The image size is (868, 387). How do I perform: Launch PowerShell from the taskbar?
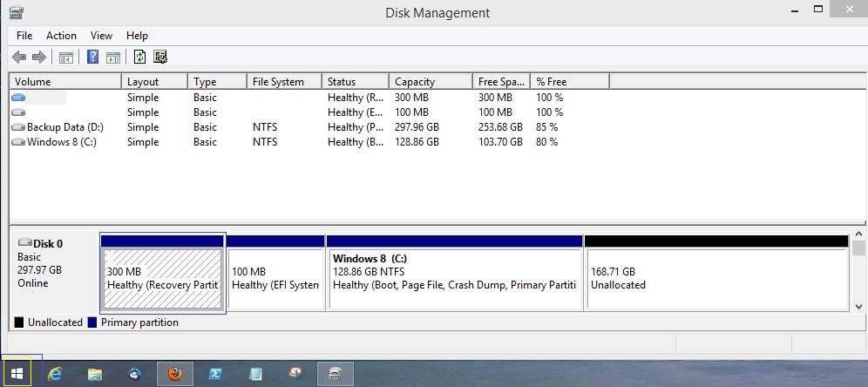[x=215, y=374]
